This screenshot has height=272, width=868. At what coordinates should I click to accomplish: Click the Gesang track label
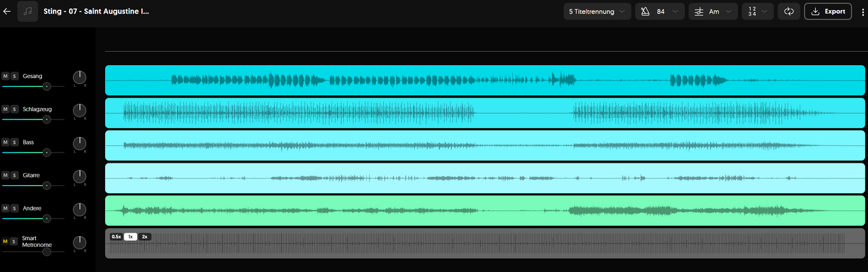(32, 77)
